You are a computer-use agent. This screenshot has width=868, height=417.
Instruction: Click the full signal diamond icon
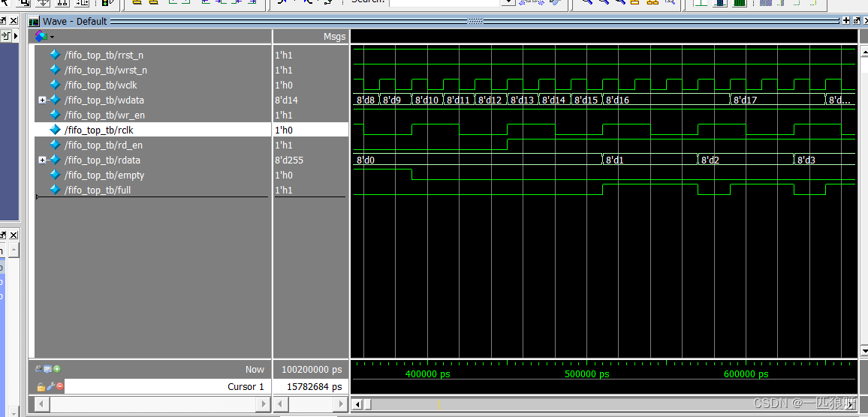[55, 190]
